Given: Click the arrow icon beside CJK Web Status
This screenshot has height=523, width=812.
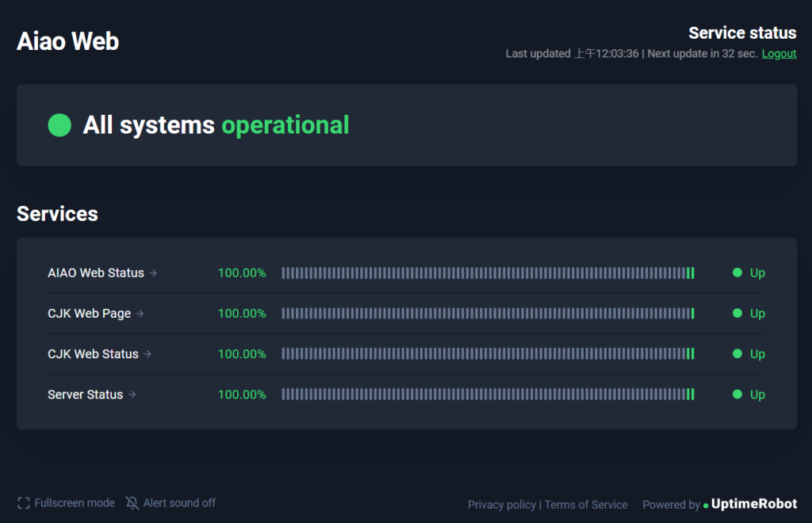Looking at the screenshot, I should point(147,354).
